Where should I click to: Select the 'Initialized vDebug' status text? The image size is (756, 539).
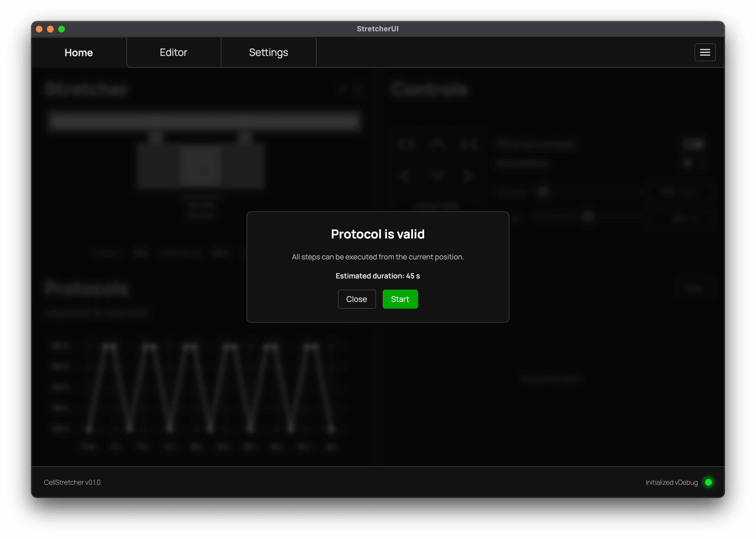pos(671,482)
